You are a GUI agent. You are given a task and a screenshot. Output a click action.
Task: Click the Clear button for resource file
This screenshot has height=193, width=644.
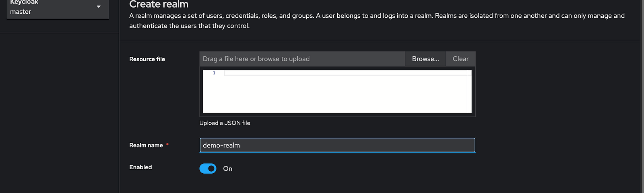pos(460,59)
